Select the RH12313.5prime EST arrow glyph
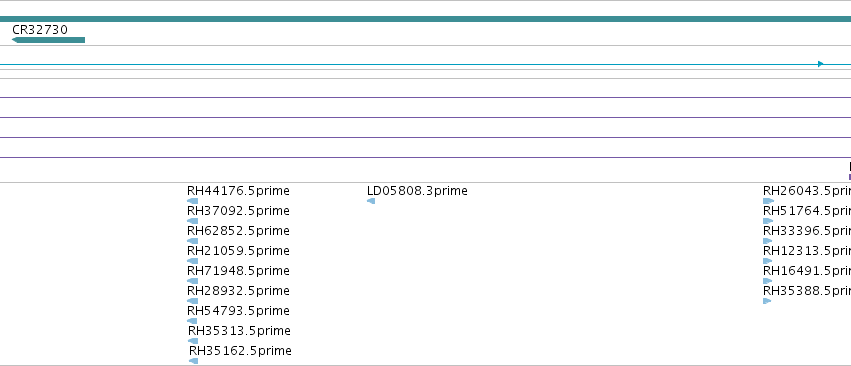 click(767, 261)
